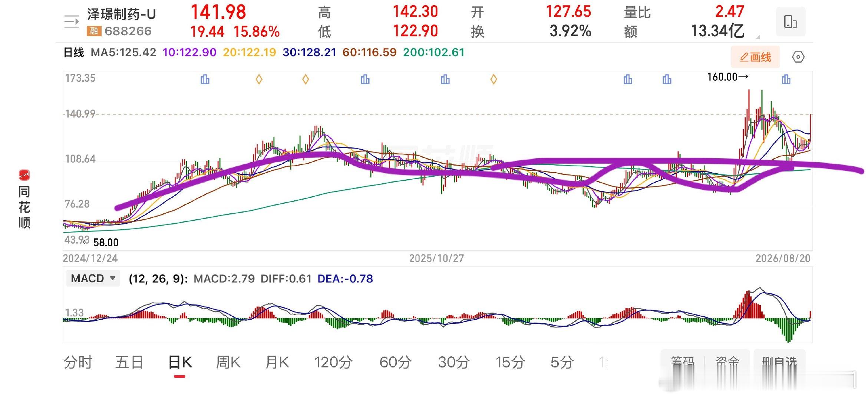Tap the price change 19.44

coord(207,32)
